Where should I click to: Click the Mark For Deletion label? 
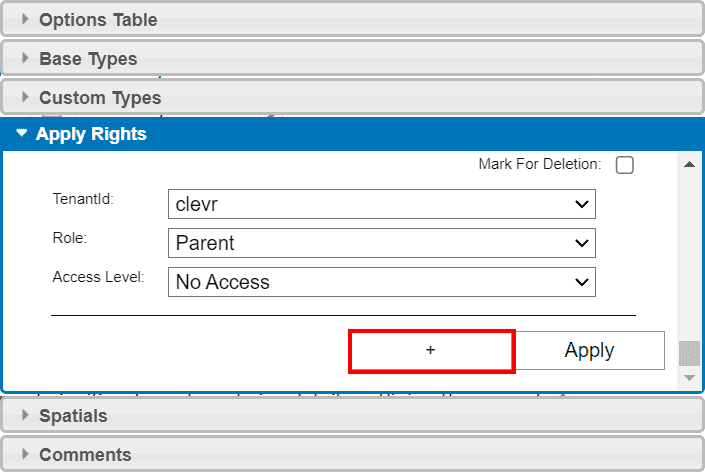point(540,164)
